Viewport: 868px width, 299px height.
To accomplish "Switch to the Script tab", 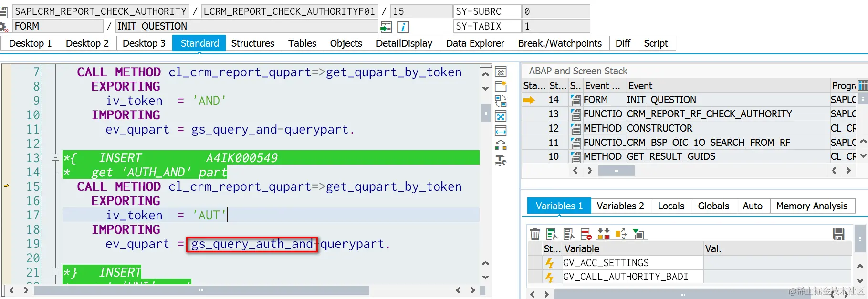I will point(656,43).
